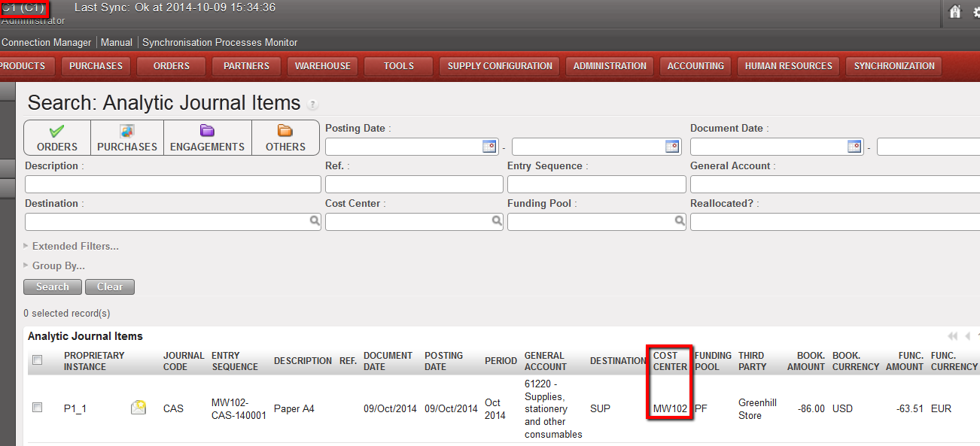Open first Posting Date calendar picker
The image size is (980, 446).
(489, 147)
